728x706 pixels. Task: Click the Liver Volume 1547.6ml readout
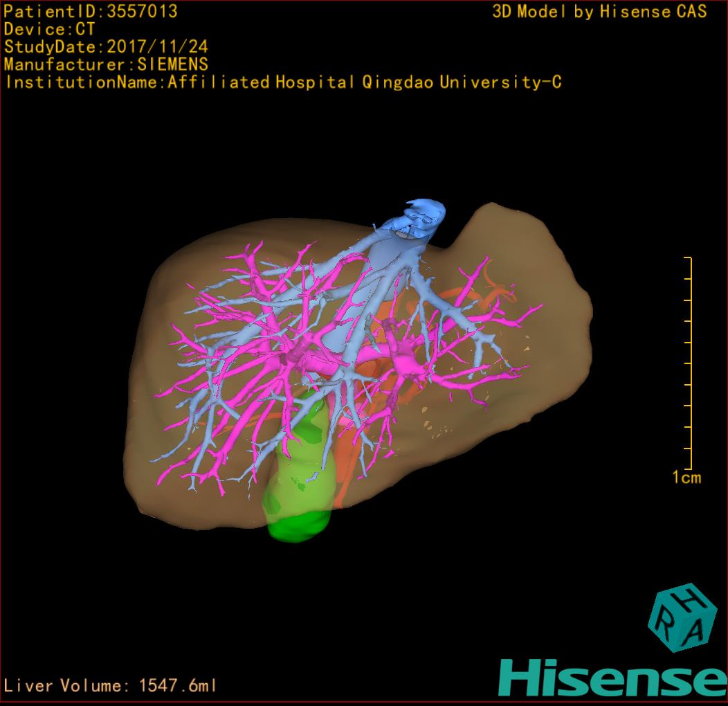click(111, 686)
